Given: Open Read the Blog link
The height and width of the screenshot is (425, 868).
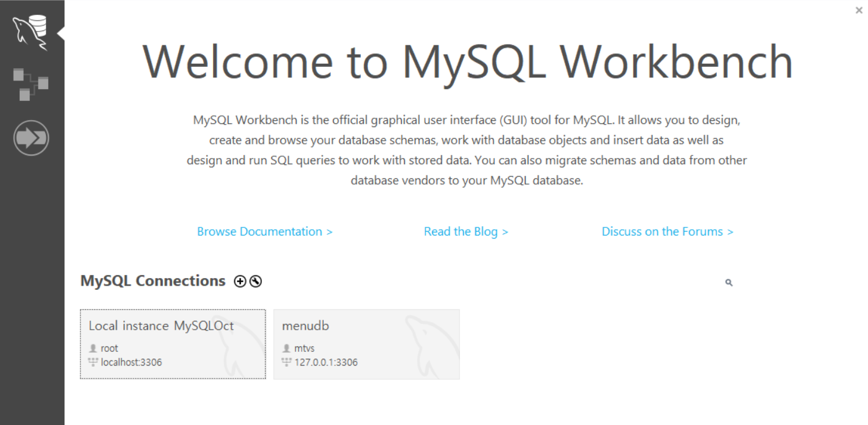Looking at the screenshot, I should pyautogui.click(x=466, y=231).
